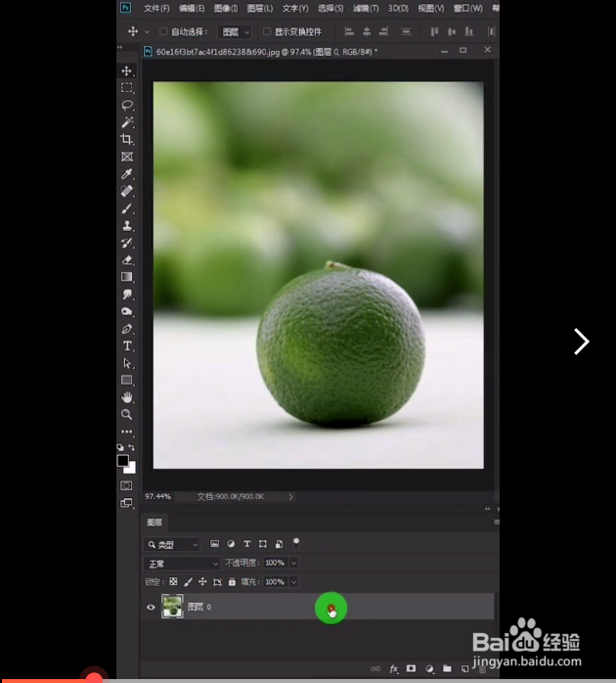Toggle lock all for the layer

point(232,581)
